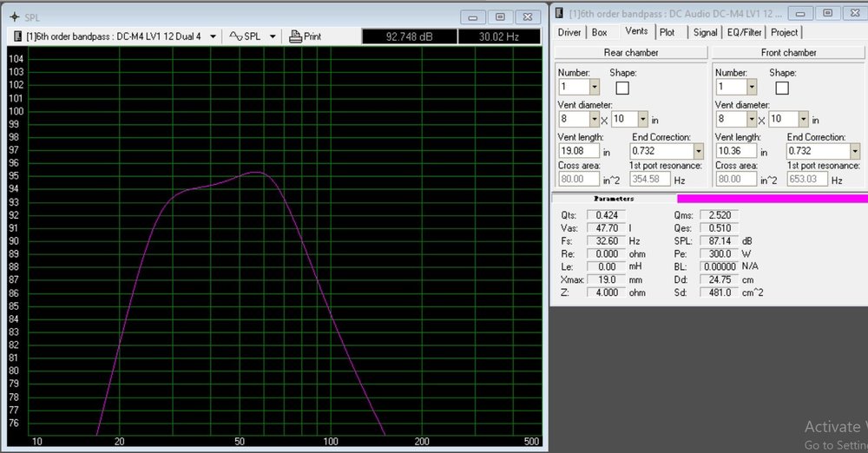Switch to the EQ/Filter tab

745,33
